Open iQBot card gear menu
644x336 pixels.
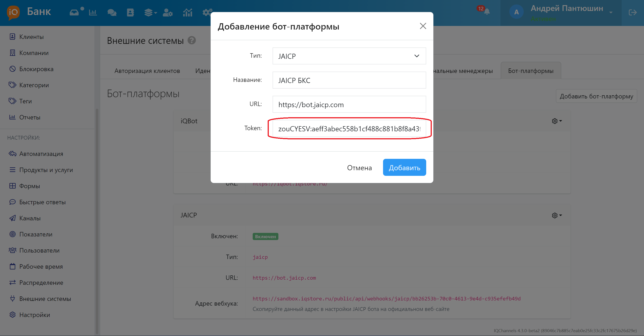[557, 121]
